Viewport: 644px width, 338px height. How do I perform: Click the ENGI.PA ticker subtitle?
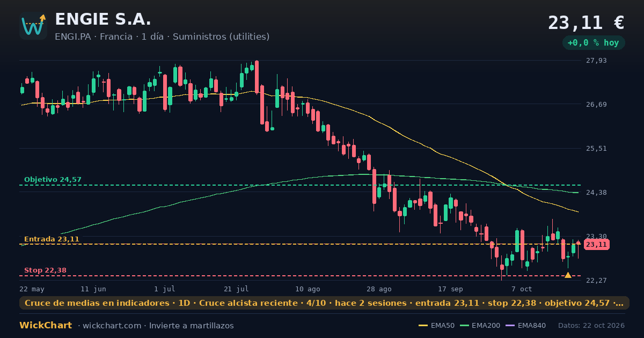162,36
